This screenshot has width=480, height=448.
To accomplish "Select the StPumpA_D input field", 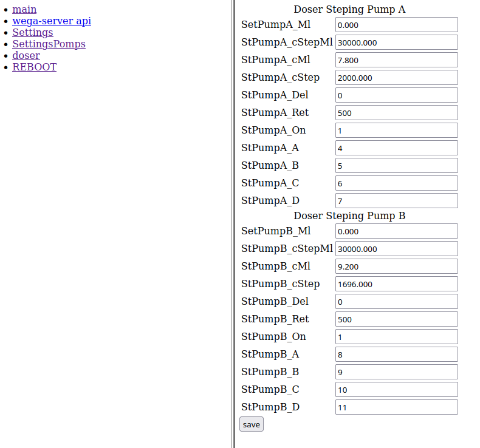I will point(396,201).
